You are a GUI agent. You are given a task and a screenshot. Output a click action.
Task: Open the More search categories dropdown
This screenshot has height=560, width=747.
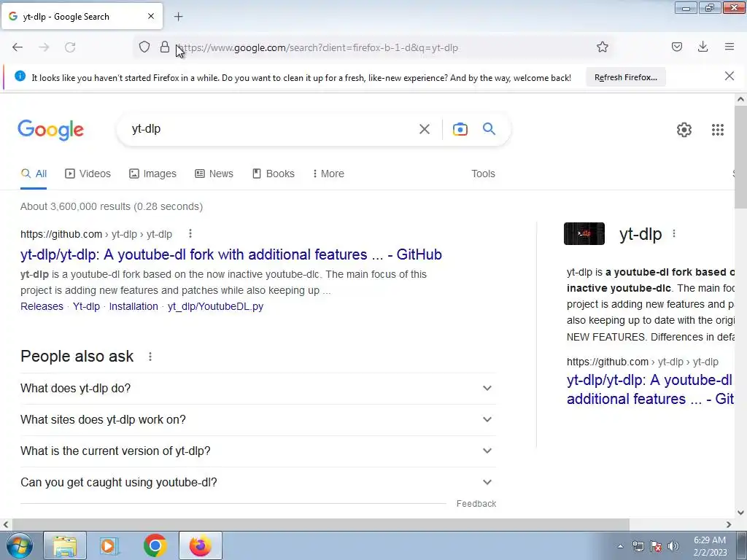(328, 174)
